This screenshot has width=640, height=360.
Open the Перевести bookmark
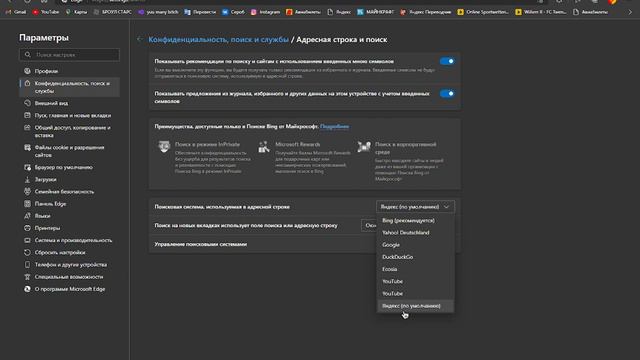(200, 12)
